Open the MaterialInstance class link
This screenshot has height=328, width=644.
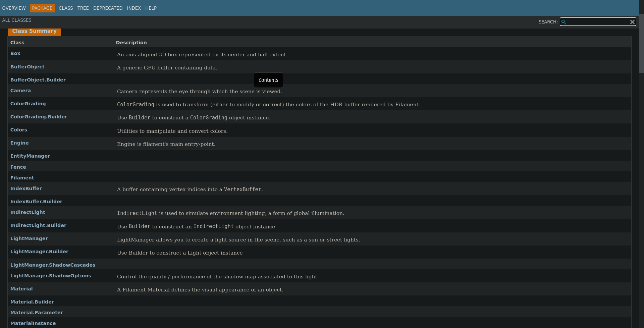pos(33,323)
